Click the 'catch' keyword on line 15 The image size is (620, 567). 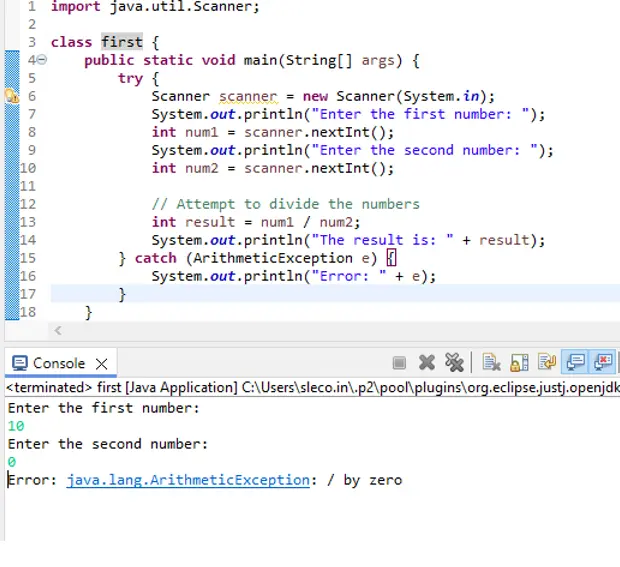tap(155, 258)
